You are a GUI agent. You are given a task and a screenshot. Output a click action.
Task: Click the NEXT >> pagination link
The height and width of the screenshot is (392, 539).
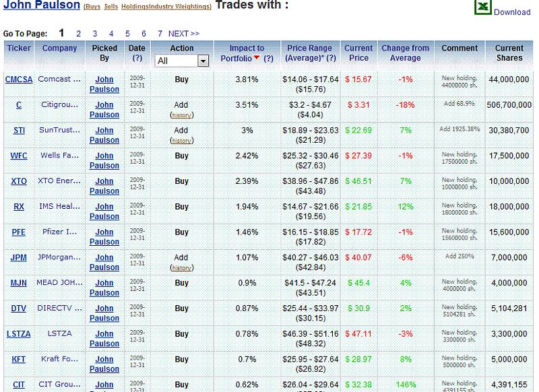184,34
